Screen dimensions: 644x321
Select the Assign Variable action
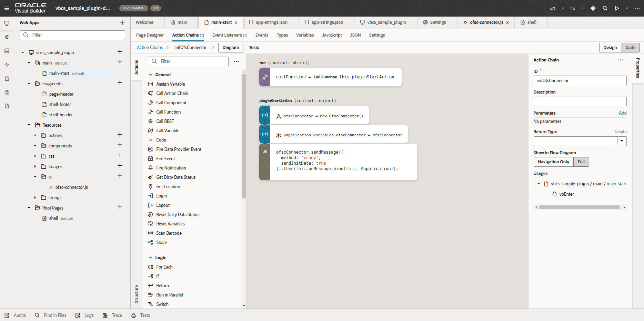click(x=170, y=84)
